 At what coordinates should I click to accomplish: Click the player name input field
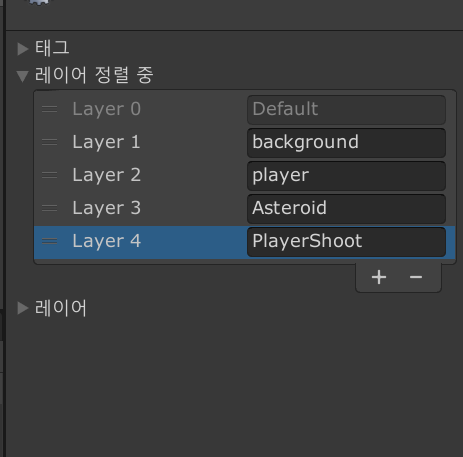pos(346,176)
